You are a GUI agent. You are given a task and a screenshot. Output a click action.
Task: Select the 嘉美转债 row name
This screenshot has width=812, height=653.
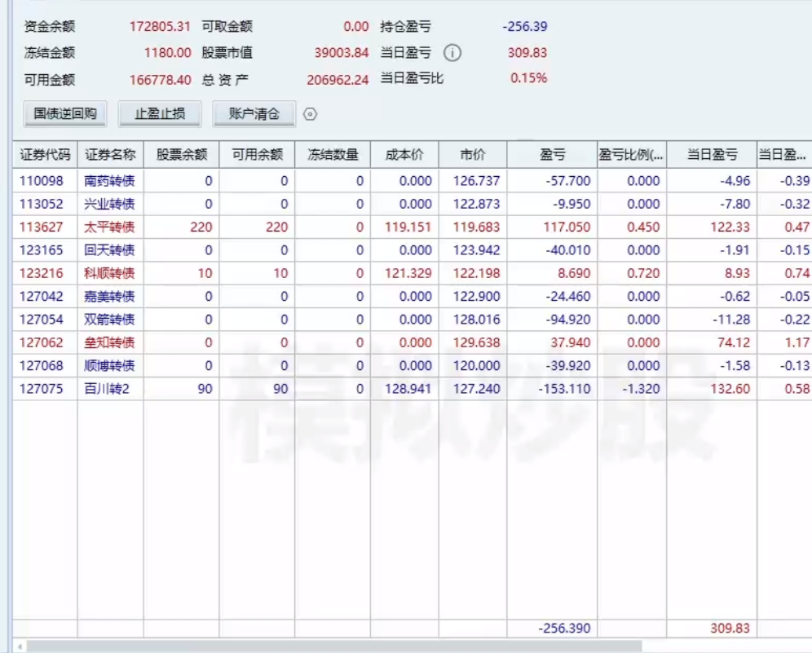coord(109,296)
